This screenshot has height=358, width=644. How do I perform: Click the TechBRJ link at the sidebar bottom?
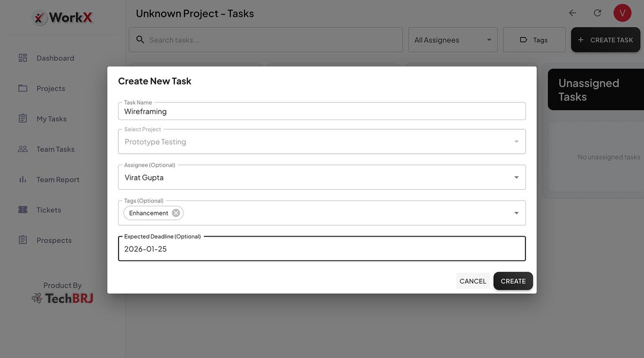click(63, 297)
